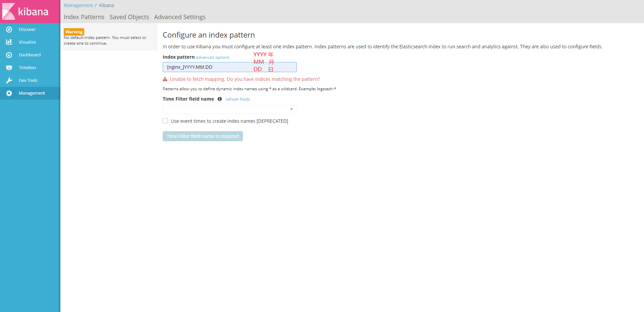Click the Management breadcrumb link
The width and height of the screenshot is (644, 312).
point(78,5)
